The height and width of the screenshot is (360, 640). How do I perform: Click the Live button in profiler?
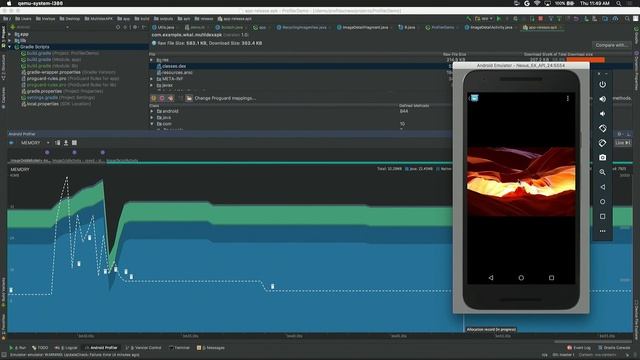(623, 142)
